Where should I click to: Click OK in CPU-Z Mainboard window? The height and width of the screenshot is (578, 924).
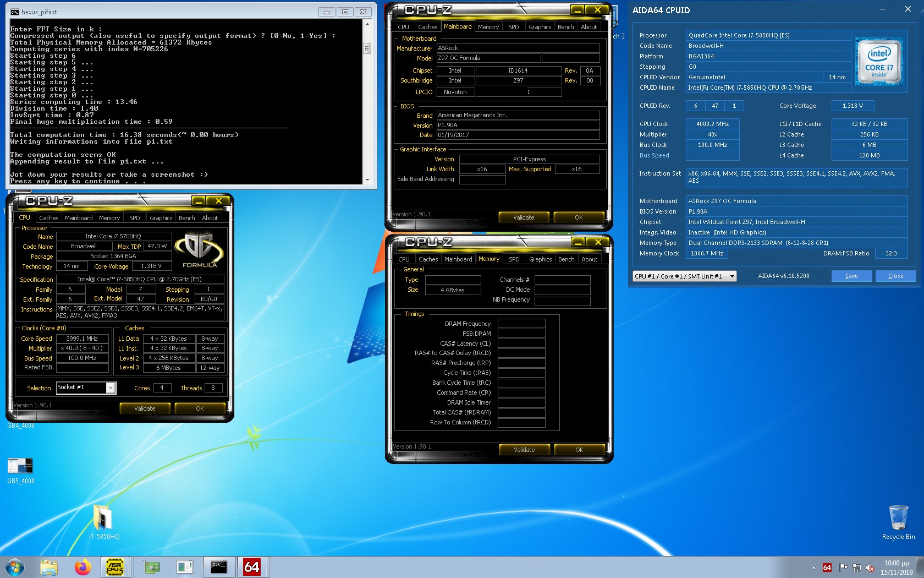click(x=579, y=217)
